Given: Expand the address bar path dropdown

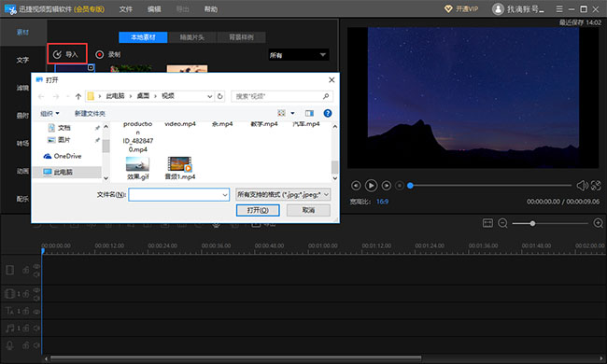Looking at the screenshot, I should click(x=209, y=96).
